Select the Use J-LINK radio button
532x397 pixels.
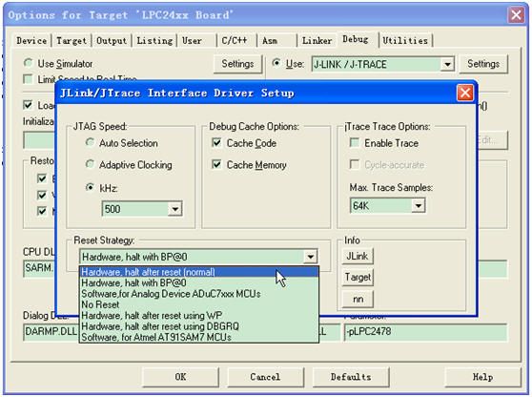coord(276,63)
